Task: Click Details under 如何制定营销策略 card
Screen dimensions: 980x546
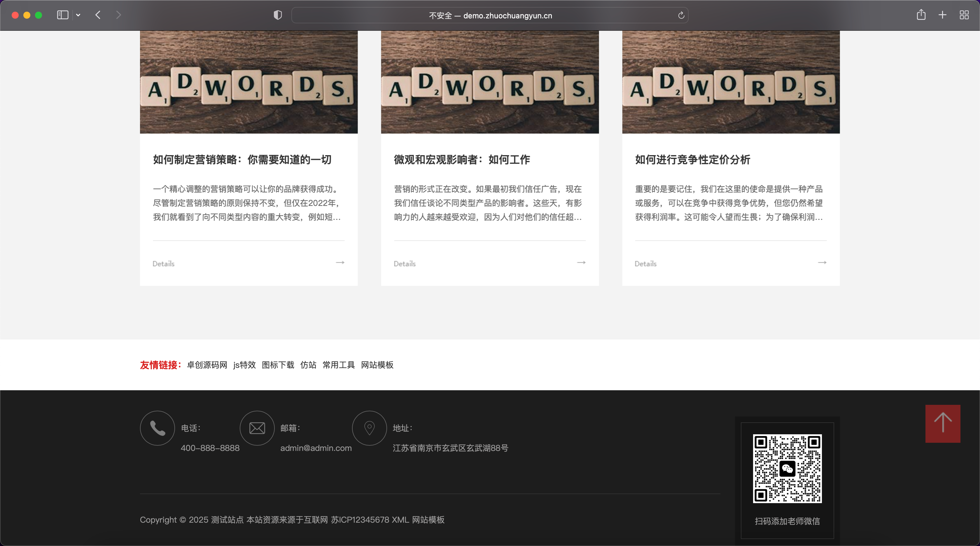Action: point(164,264)
